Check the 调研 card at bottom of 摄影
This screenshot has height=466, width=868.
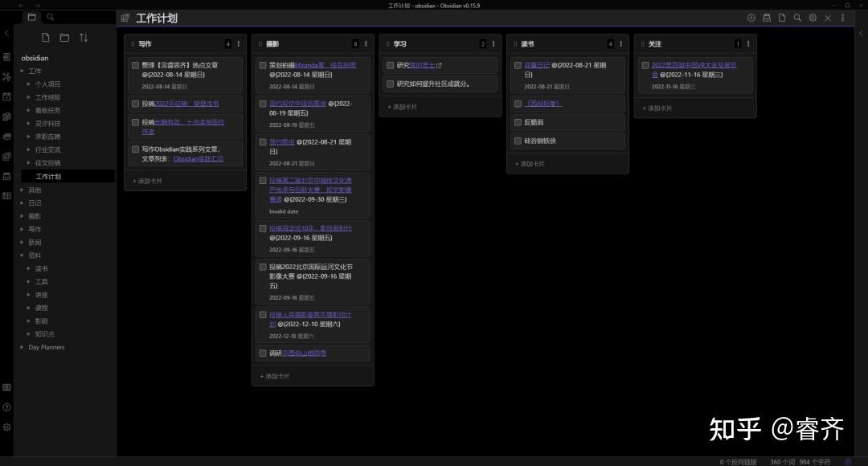tap(263, 353)
